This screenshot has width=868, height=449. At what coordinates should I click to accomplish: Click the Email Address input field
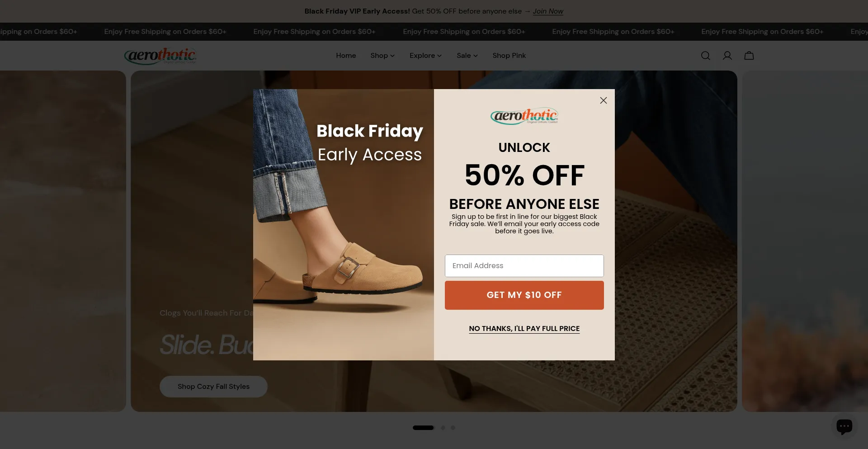(x=524, y=266)
